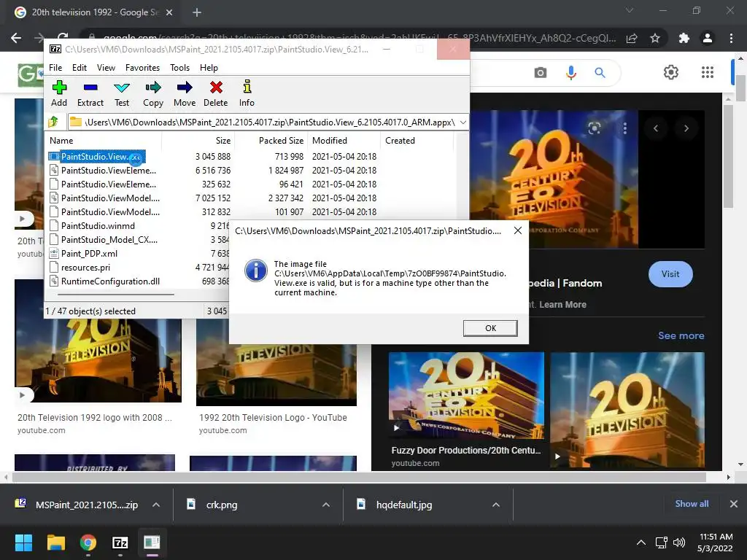Close the Chrome downloads bar
Viewport: 747px width, 560px height.
[x=734, y=504]
